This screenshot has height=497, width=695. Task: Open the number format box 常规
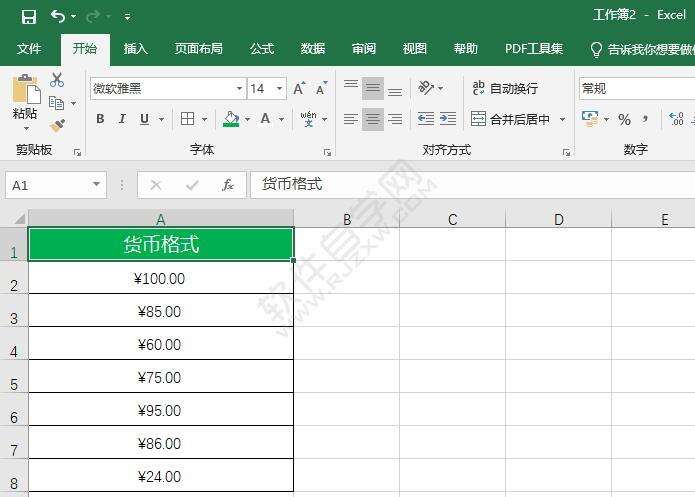click(x=637, y=89)
